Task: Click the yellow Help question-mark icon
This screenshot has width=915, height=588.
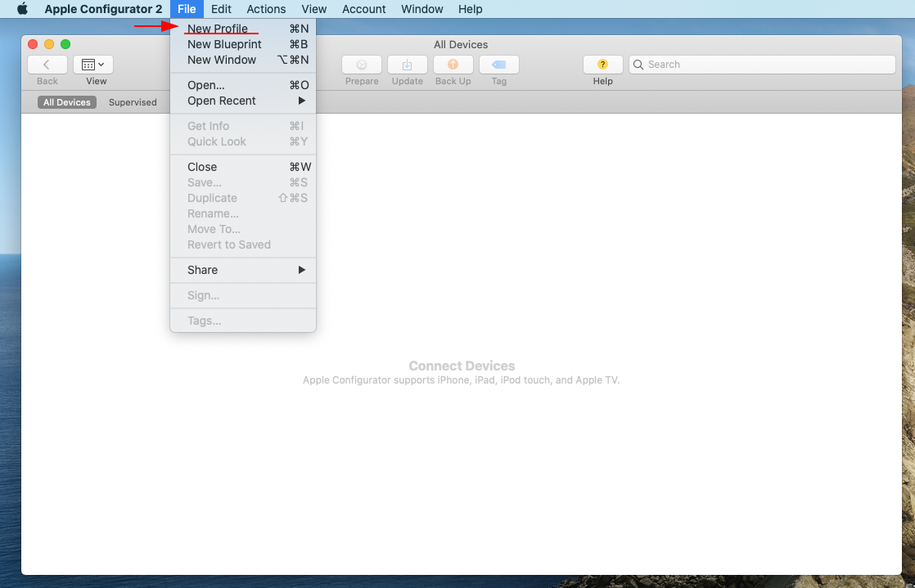Action: tap(603, 65)
